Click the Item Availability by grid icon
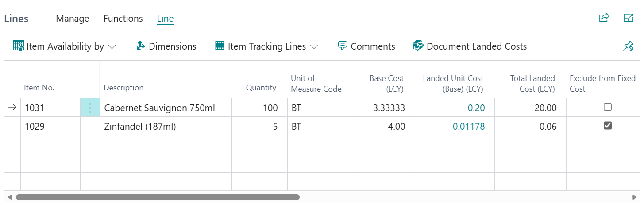Image resolution: width=644 pixels, height=204 pixels. pyautogui.click(x=18, y=46)
